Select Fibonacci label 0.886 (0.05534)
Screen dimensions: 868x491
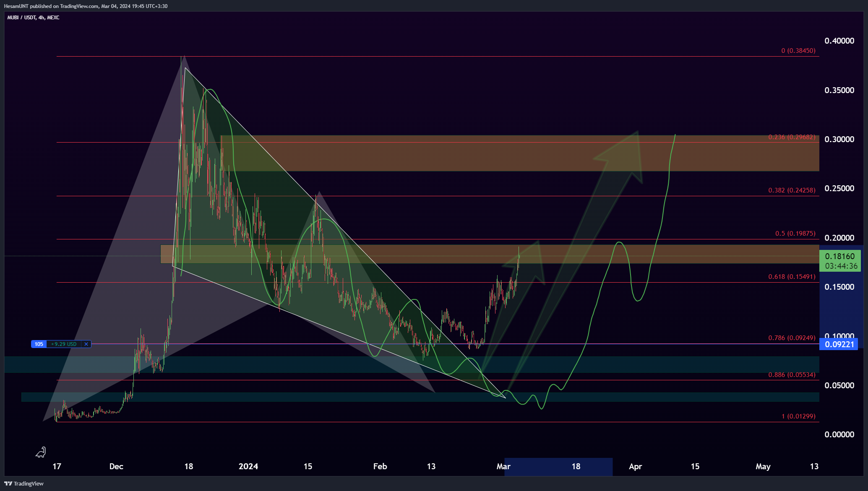(x=792, y=375)
